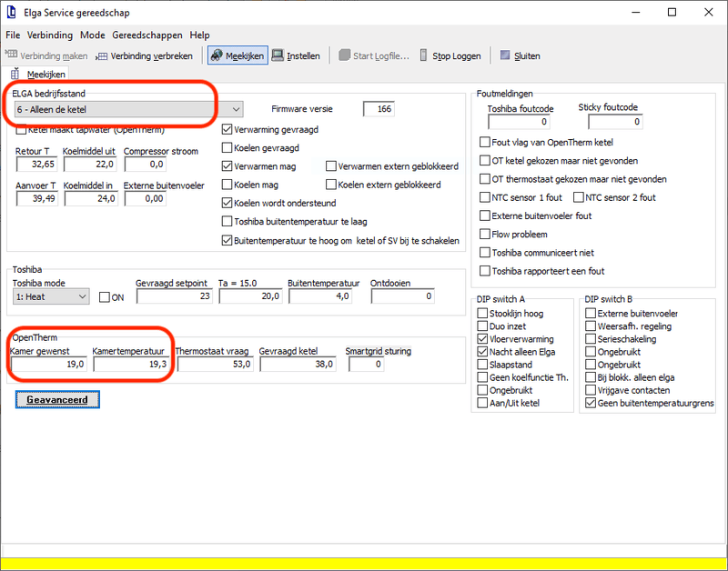
Task: Open the Instellen mode from toolbar
Action: (x=297, y=55)
